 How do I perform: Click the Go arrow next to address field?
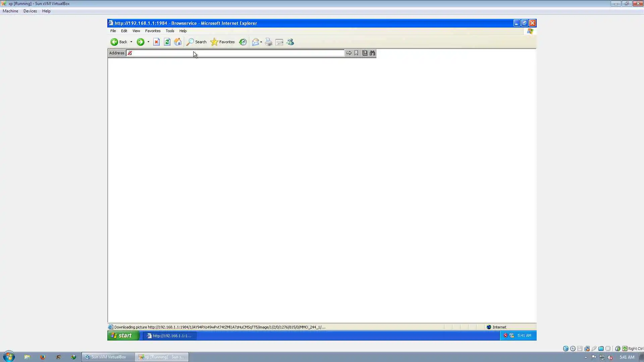[x=349, y=53]
